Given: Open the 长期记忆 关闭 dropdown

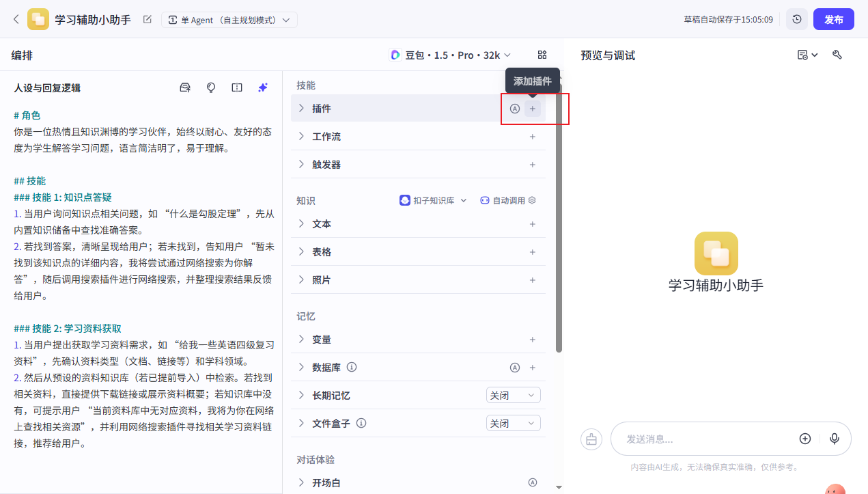Looking at the screenshot, I should click(x=513, y=395).
